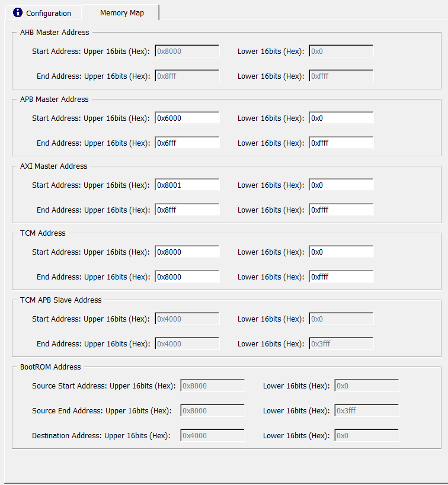This screenshot has height=485, width=448.
Task: Click AXI Master start address upper 16bits field
Action: [187, 185]
